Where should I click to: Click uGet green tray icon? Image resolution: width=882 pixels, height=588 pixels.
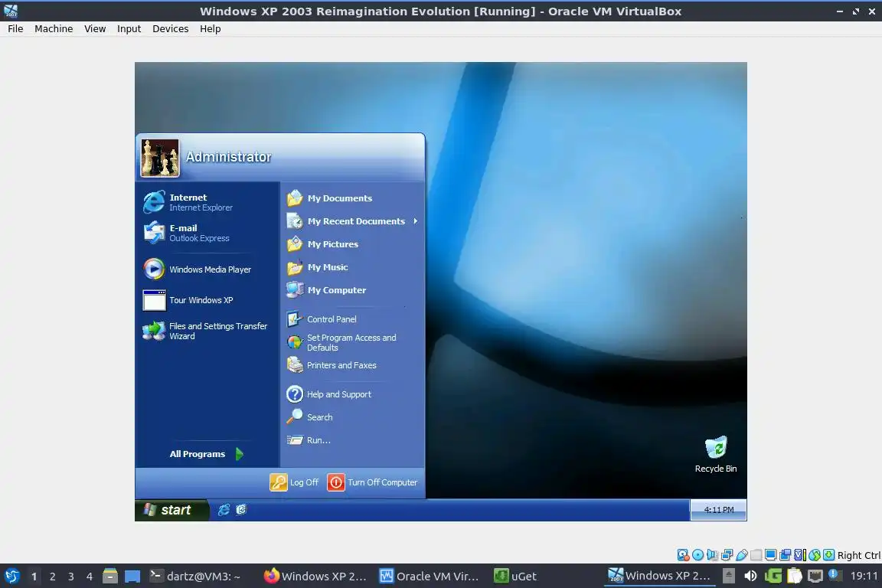(x=773, y=576)
